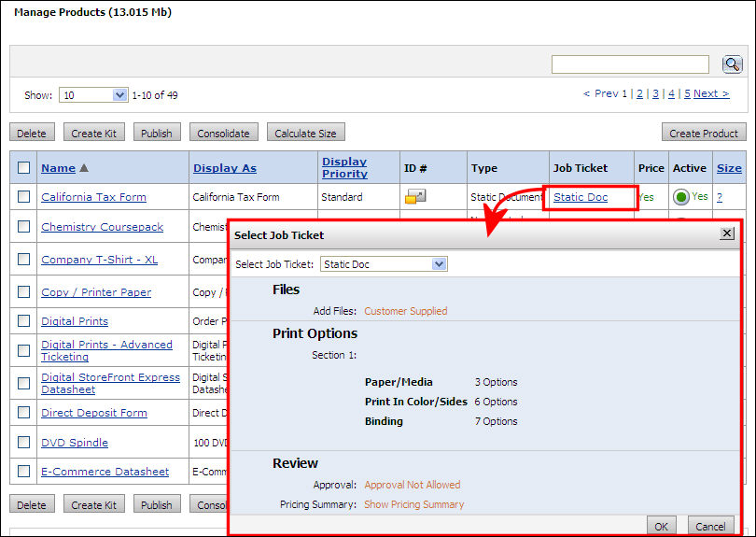This screenshot has width=756, height=537.
Task: Check the California Tax Form checkbox
Action: [23, 197]
